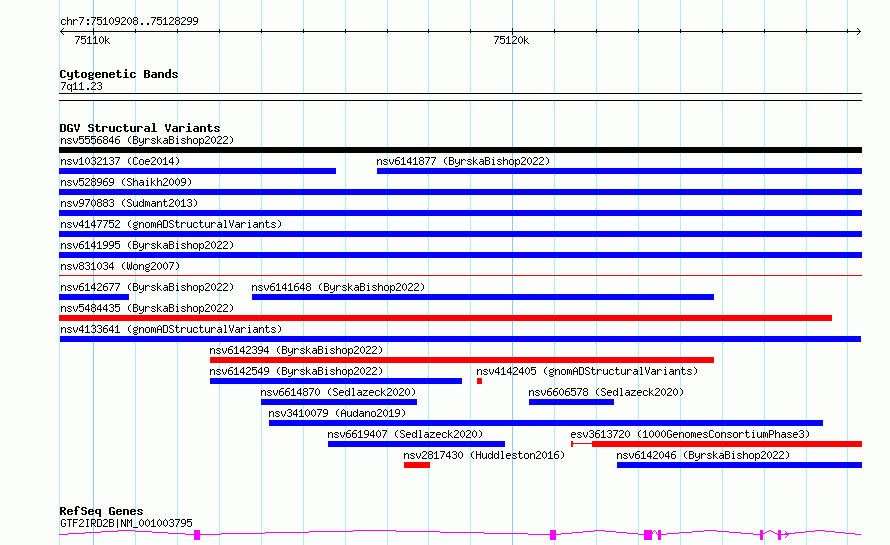Click the blue nsv3410079 variant bar
This screenshot has width=890, height=545.
[x=546, y=423]
